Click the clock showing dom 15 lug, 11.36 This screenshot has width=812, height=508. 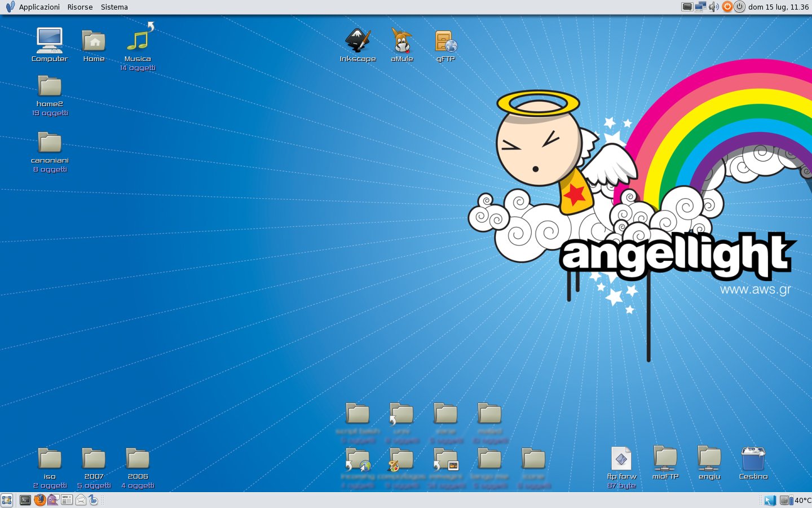tap(779, 7)
